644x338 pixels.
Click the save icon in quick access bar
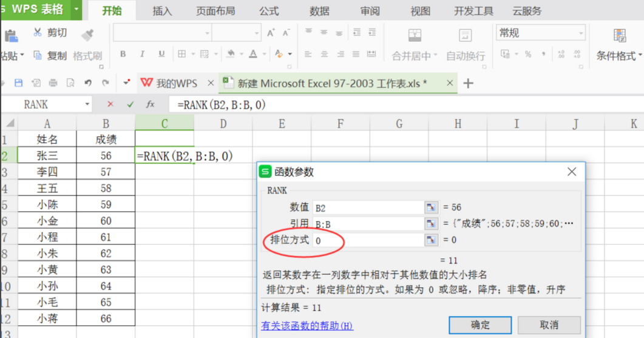[18, 83]
